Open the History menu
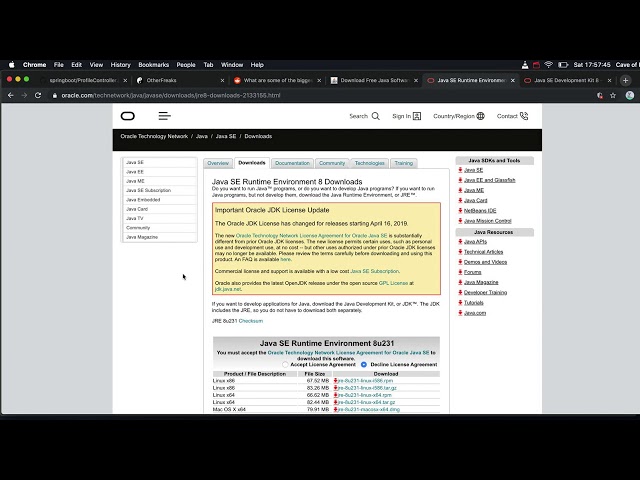640x480 pixels. (x=120, y=65)
